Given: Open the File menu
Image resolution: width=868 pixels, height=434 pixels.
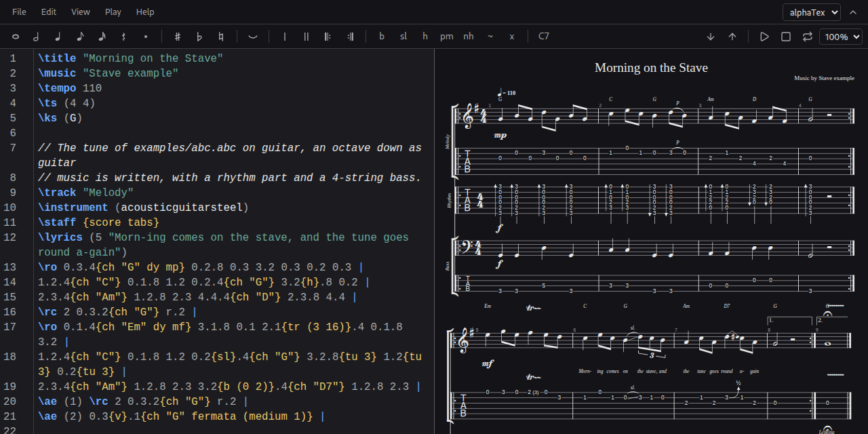Looking at the screenshot, I should coord(20,12).
